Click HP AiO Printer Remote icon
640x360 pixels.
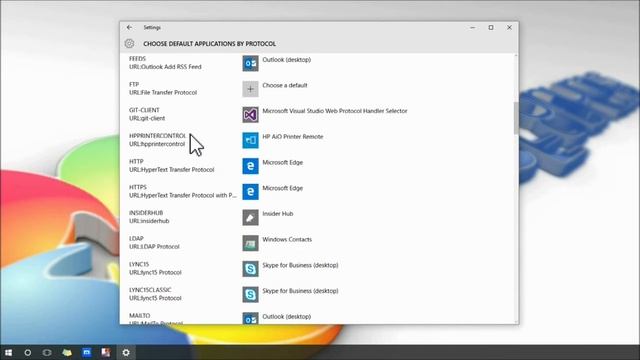250,140
